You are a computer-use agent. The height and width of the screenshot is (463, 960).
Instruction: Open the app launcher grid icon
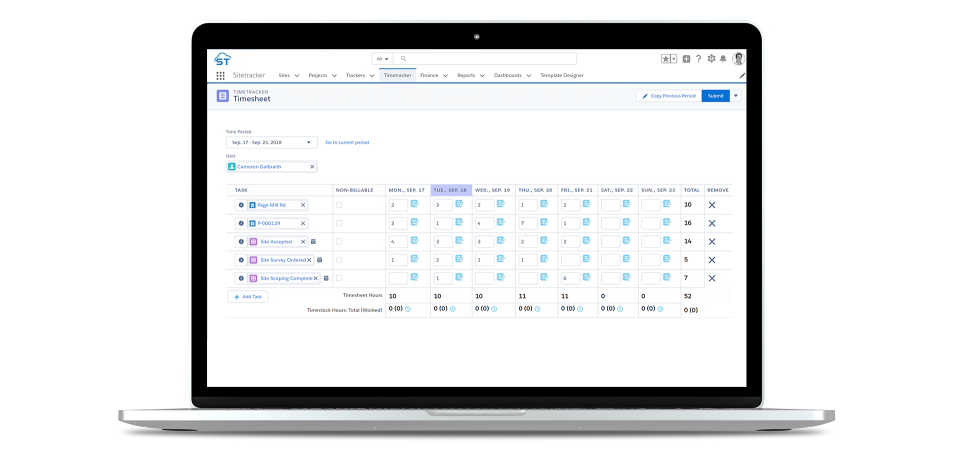click(220, 75)
